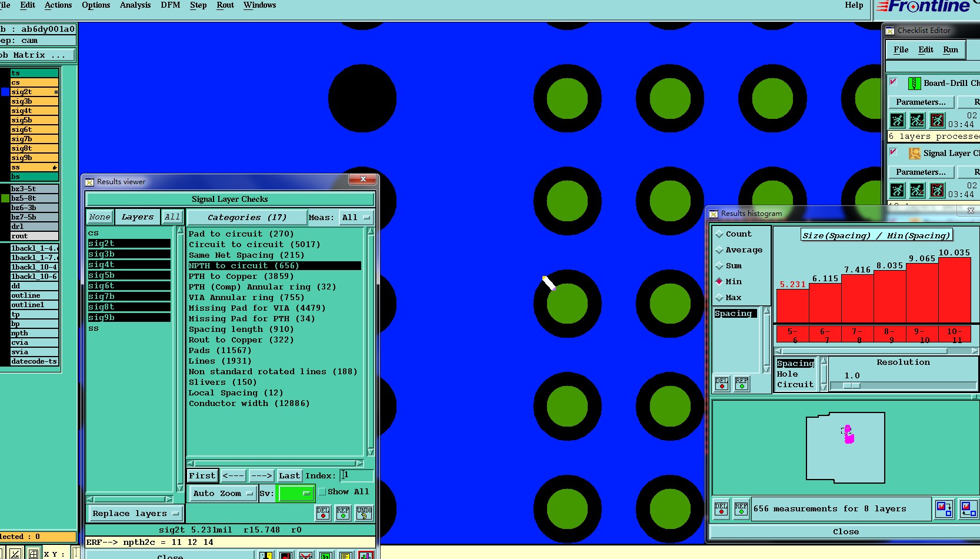The width and height of the screenshot is (980, 559).
Task: Open green Sv color dropdown
Action: click(x=296, y=494)
